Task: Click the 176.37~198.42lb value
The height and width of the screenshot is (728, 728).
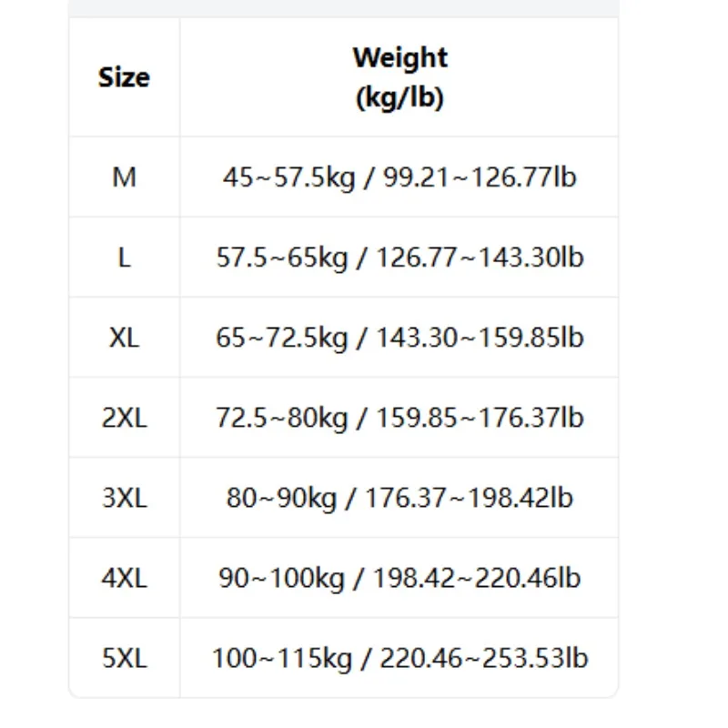Action: [x=470, y=498]
